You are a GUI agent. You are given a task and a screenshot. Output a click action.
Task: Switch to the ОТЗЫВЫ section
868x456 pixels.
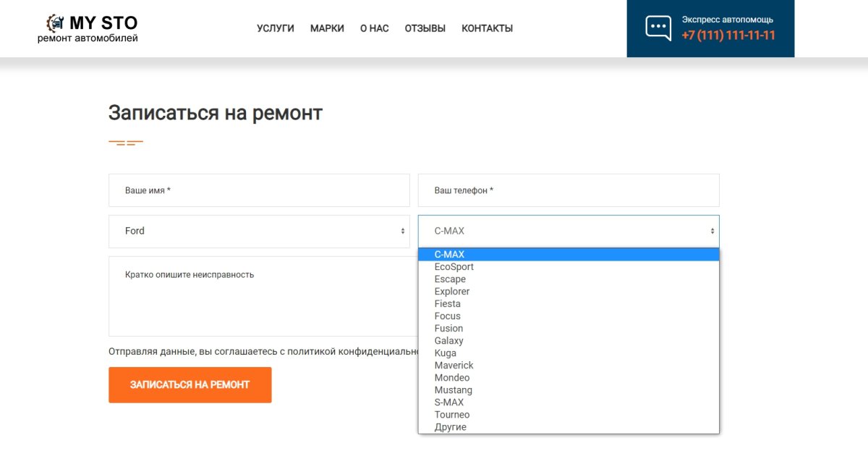(425, 28)
